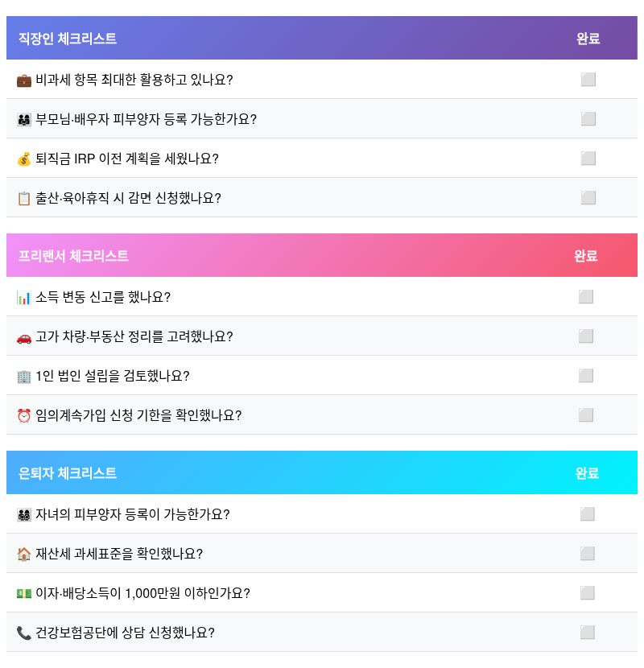Expand the 은퇴자 체크리스트 section
This screenshot has height=668, width=644.
coord(68,473)
